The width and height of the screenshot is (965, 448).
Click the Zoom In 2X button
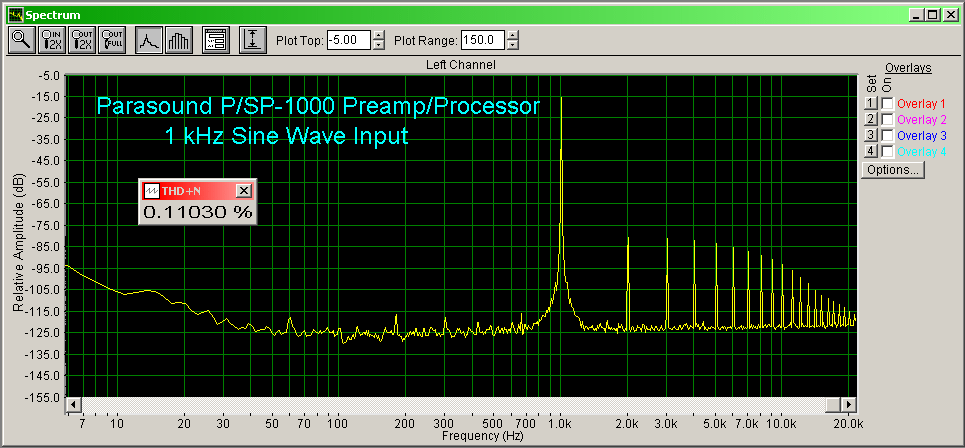52,40
